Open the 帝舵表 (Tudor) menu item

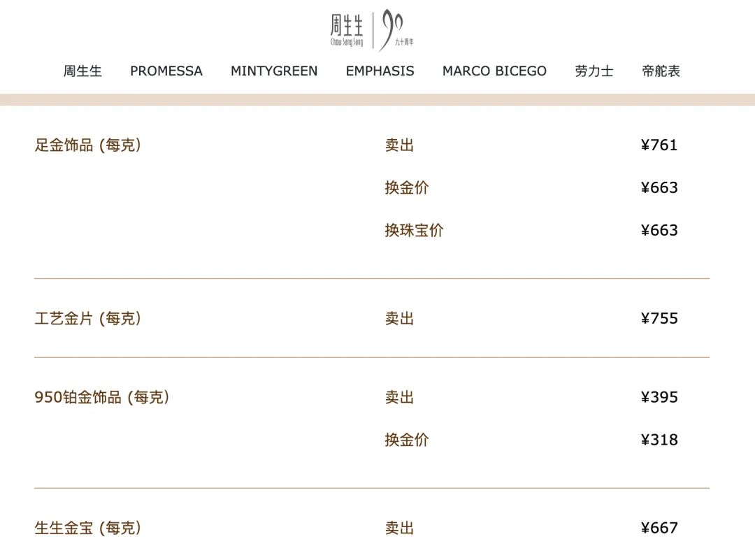[660, 71]
